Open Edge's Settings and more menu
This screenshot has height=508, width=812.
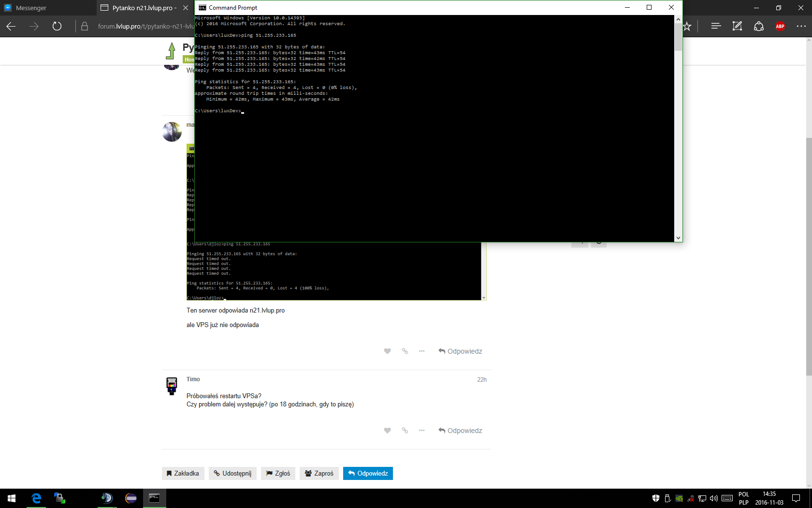pos(801,26)
